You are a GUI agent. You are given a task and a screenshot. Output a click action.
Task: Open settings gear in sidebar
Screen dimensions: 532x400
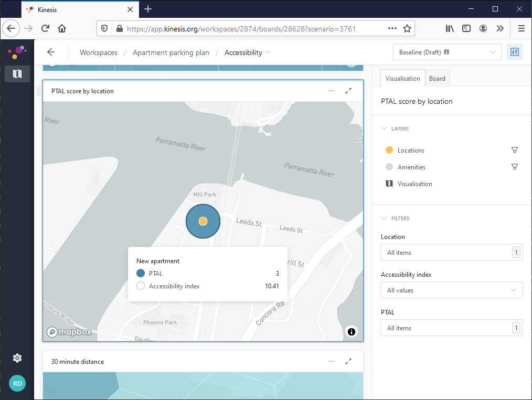[17, 358]
